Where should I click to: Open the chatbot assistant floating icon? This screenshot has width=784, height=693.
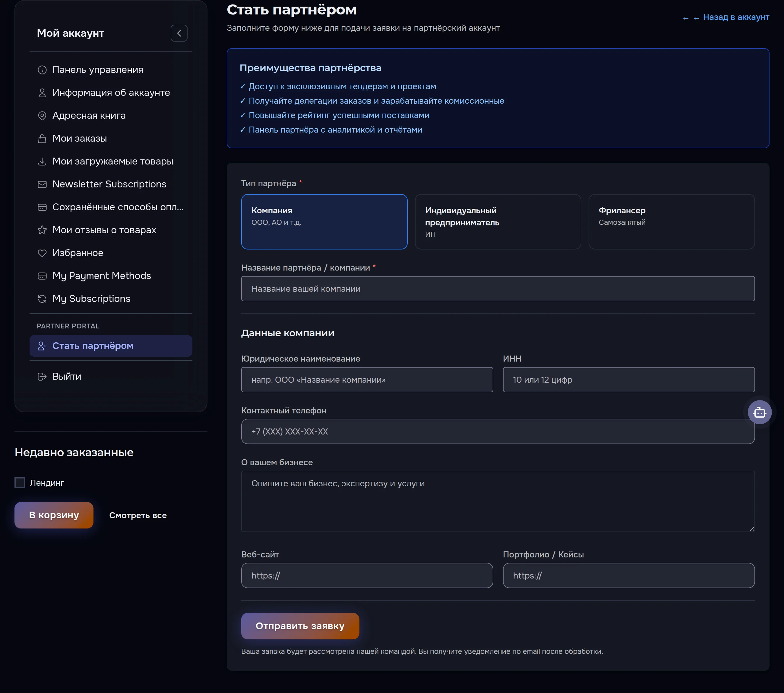click(x=760, y=412)
